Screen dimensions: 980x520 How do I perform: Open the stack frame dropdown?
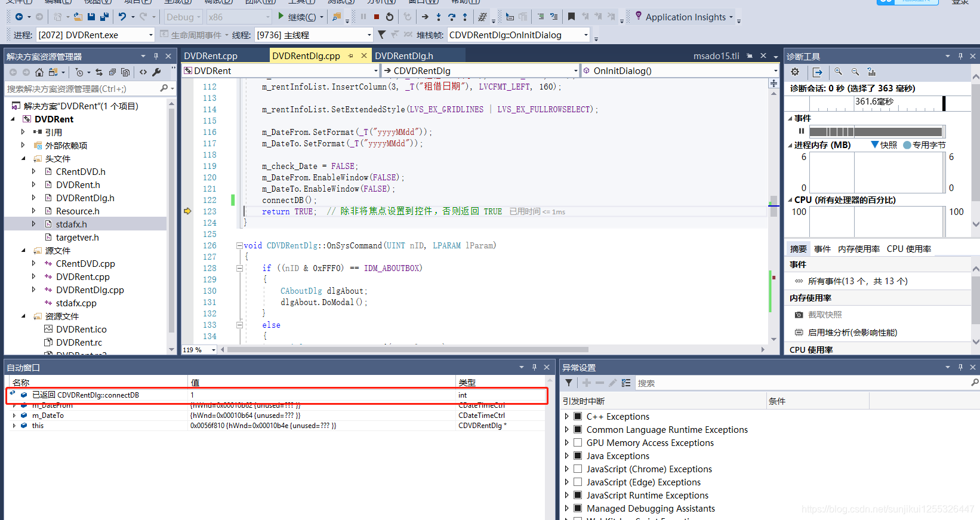(519, 35)
